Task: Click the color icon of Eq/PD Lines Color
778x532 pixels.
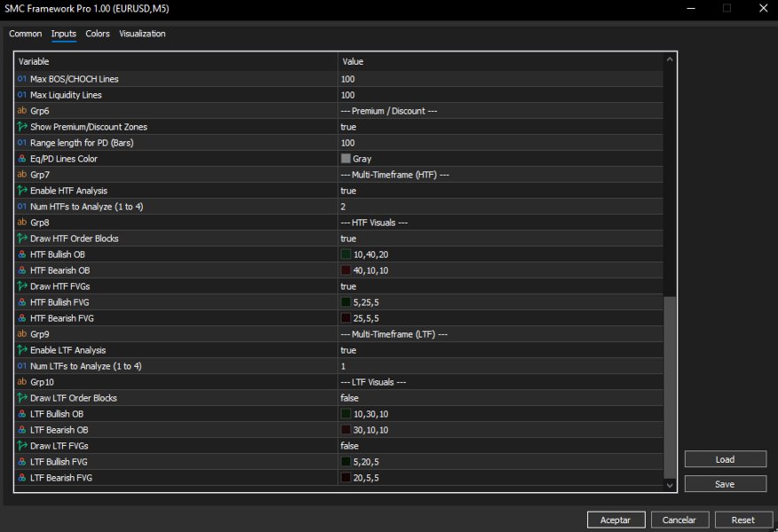Action: tap(22, 159)
